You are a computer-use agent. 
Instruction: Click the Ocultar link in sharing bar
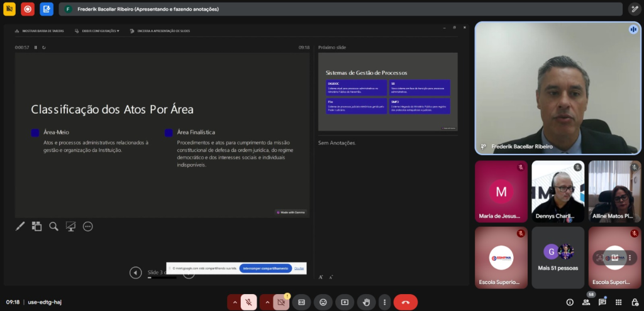[x=299, y=268]
